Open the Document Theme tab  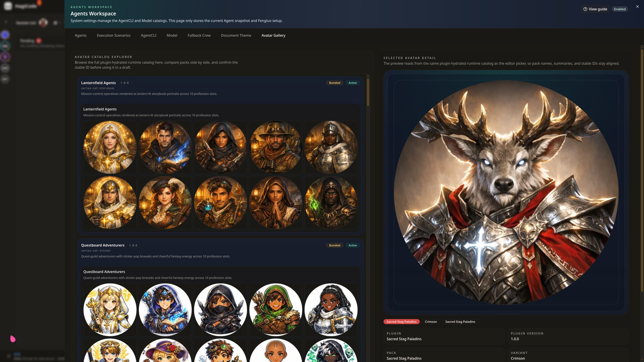(x=236, y=36)
